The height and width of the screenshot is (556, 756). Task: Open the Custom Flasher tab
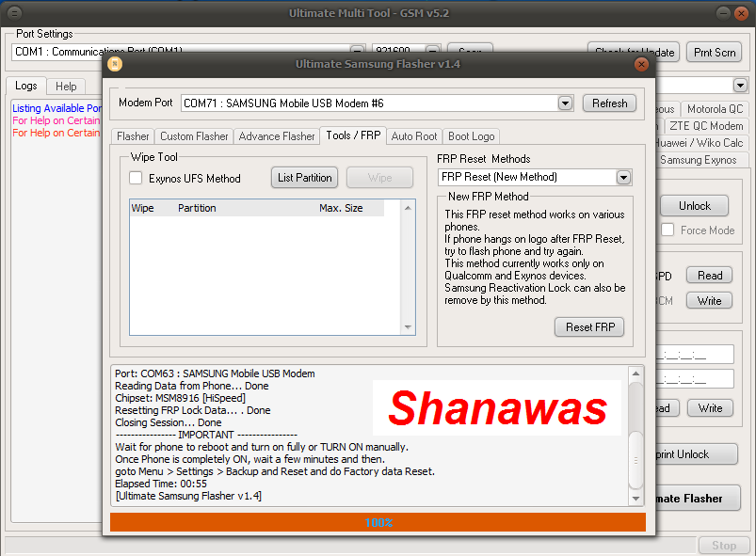tap(194, 136)
